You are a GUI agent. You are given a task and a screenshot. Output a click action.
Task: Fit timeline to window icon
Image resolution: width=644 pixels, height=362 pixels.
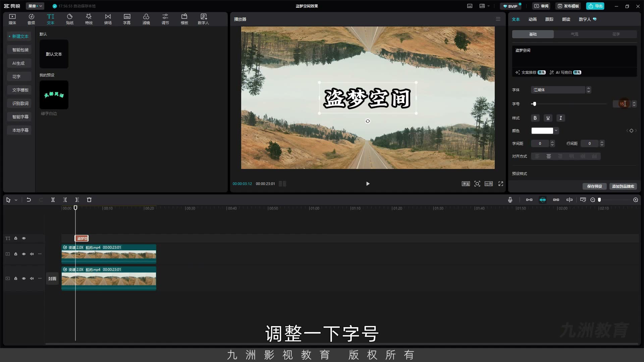583,200
